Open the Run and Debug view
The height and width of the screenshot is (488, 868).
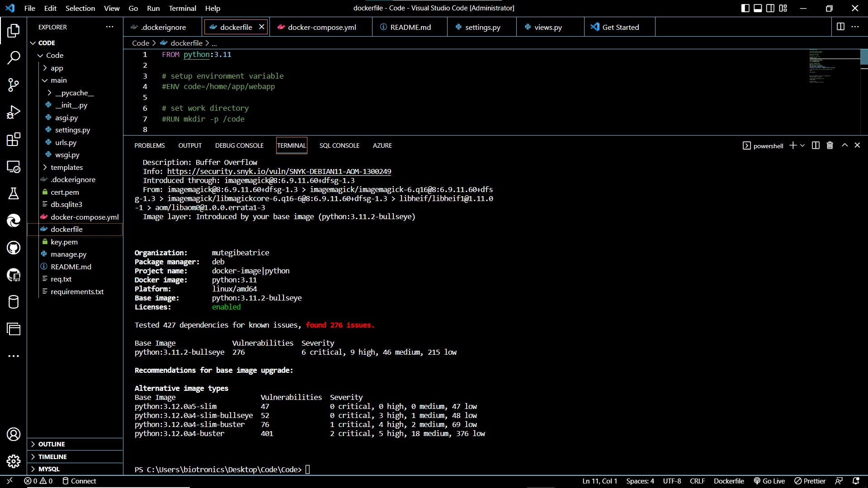[14, 112]
